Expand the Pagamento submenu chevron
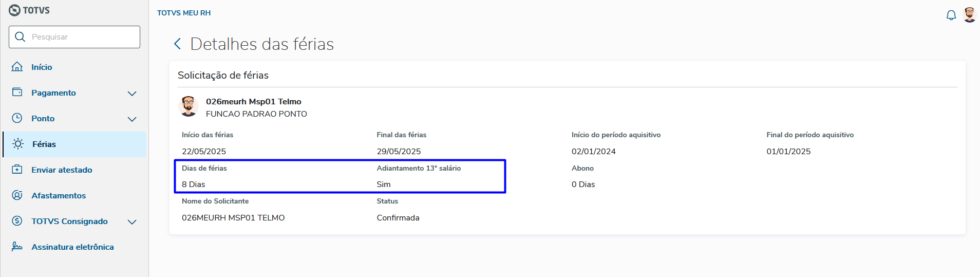The image size is (980, 277). pyautogui.click(x=132, y=93)
